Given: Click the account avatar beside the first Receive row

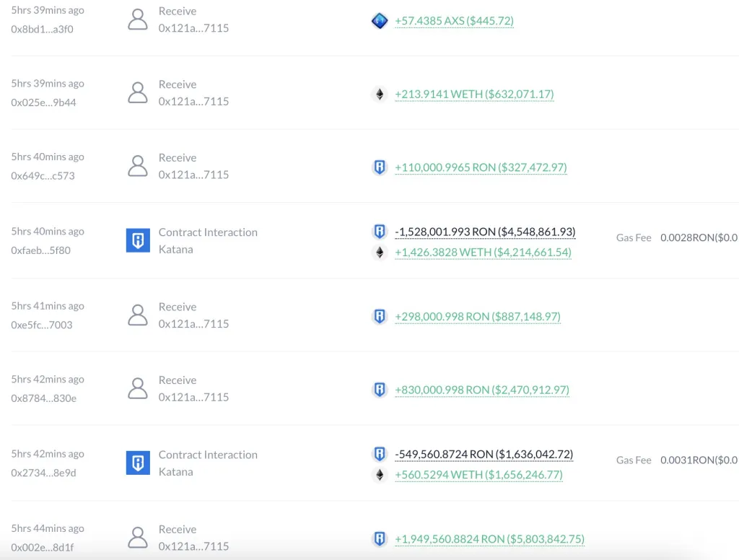Looking at the screenshot, I should 138,18.
